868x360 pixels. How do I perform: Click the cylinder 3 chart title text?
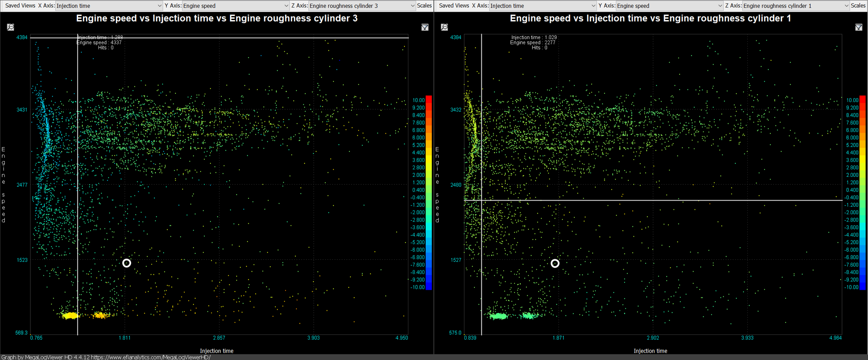[217, 18]
